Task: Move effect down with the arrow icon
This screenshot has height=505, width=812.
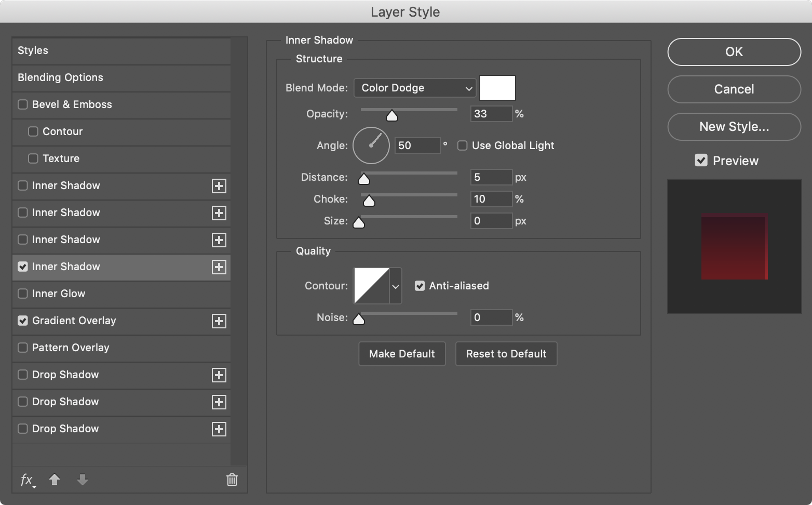Action: 82,480
